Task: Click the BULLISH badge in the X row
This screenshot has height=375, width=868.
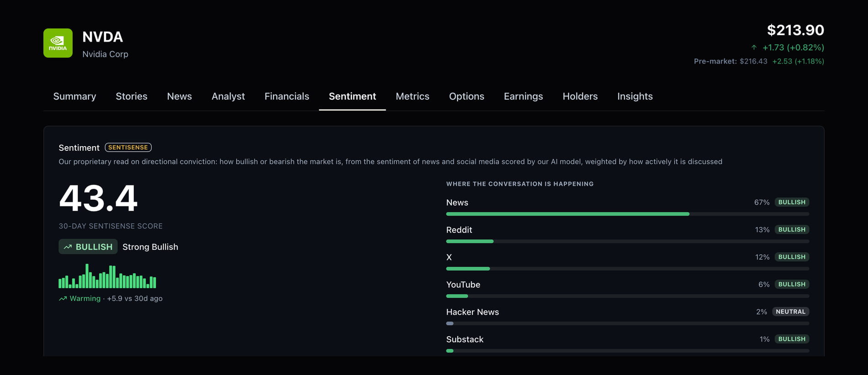Action: (x=792, y=257)
